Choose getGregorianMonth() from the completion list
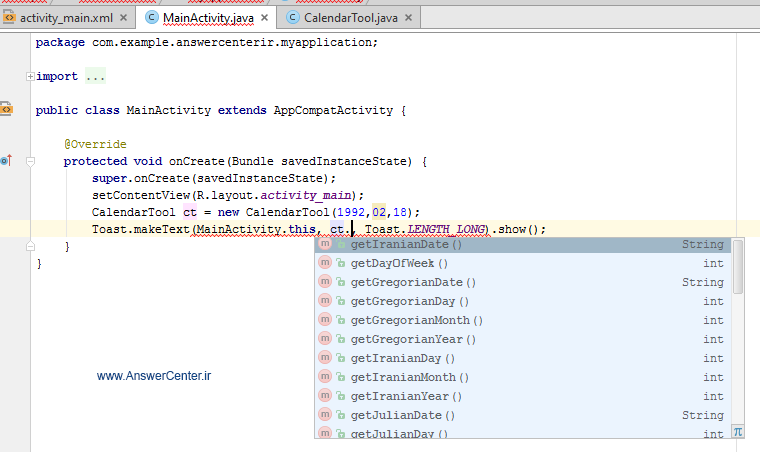760x452 pixels. [x=522, y=320]
